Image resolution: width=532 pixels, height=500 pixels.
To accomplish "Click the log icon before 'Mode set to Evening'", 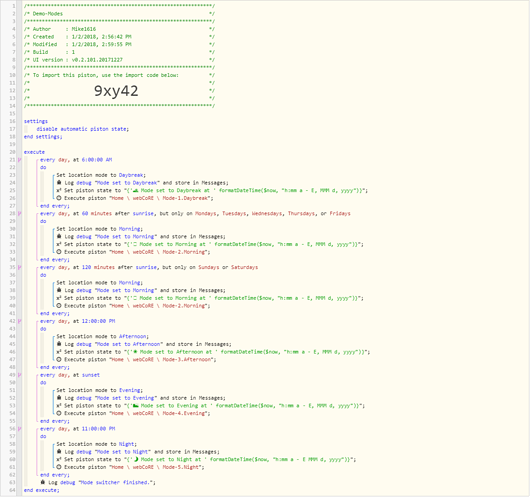I will (59, 399).
